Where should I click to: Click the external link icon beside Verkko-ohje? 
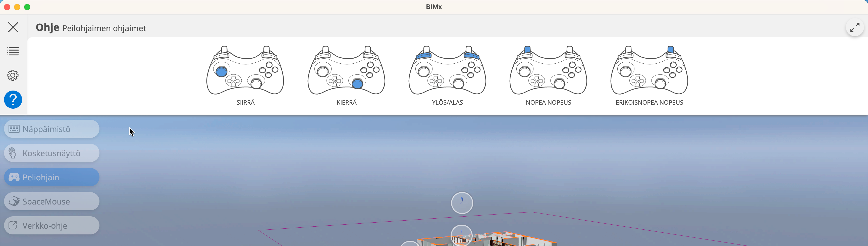click(13, 225)
